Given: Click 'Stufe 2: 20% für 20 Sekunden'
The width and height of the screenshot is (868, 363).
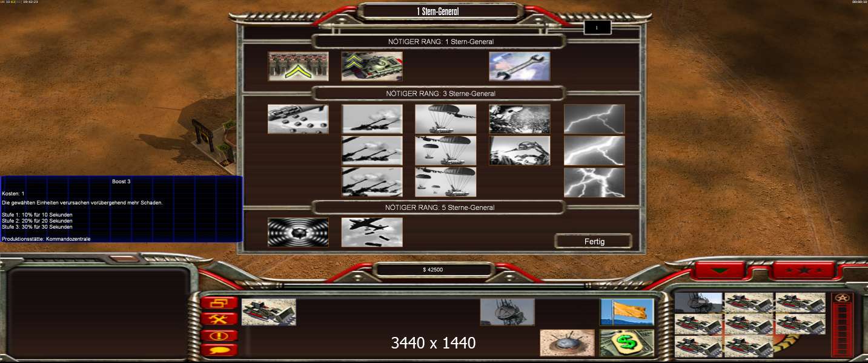Looking at the screenshot, I should click(37, 221).
